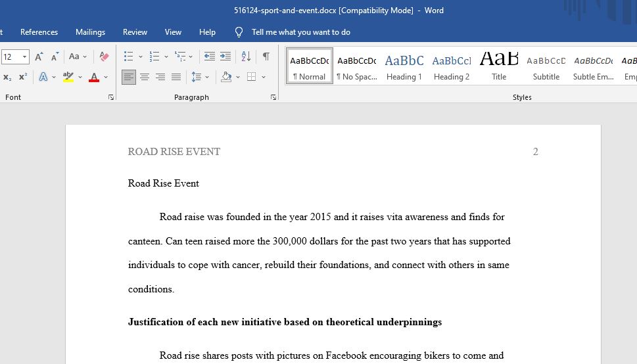Image resolution: width=637 pixels, height=364 pixels.
Task: Shrink font size with the smaller A icon
Action: (55, 57)
